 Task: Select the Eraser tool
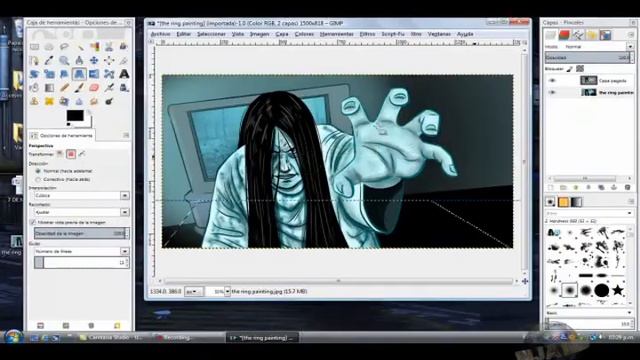click(x=94, y=88)
